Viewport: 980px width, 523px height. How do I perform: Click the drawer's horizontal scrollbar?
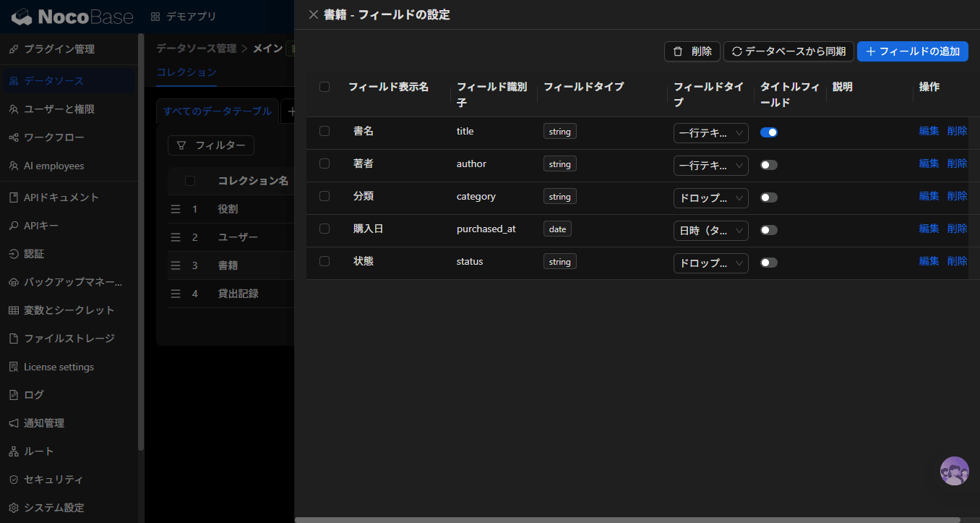627,519
